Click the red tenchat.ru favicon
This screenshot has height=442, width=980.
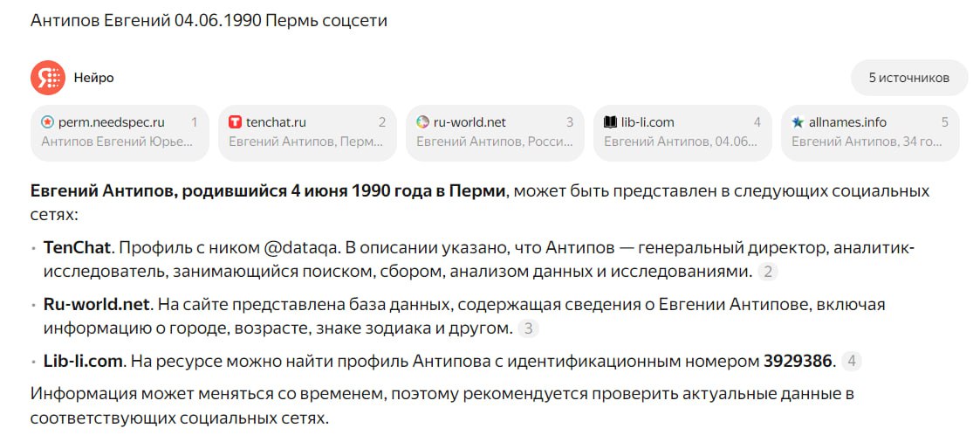[x=235, y=122]
